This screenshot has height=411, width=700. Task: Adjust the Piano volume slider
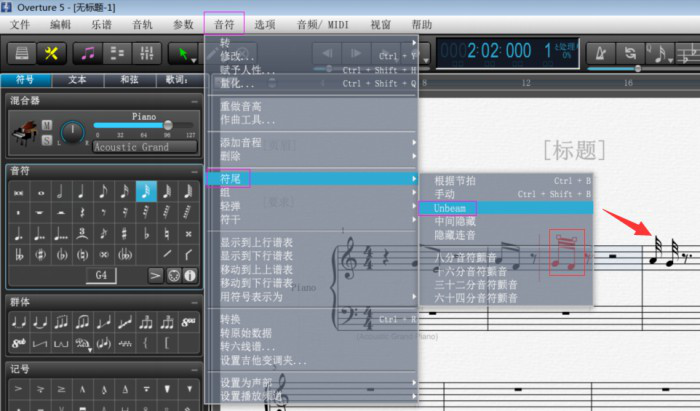pos(167,126)
